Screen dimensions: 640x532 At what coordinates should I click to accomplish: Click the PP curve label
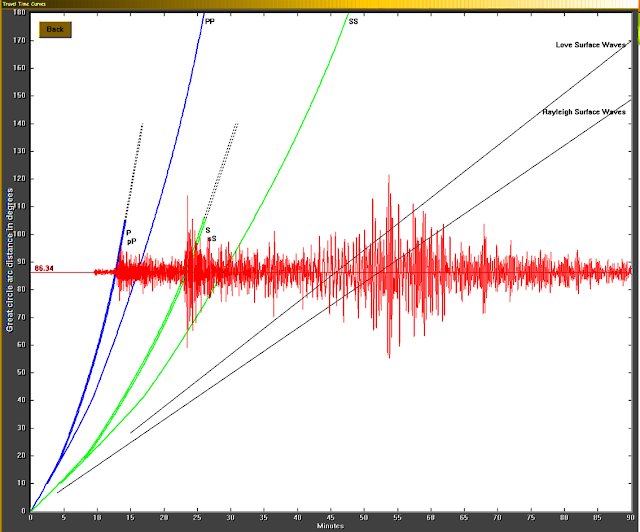coord(209,21)
